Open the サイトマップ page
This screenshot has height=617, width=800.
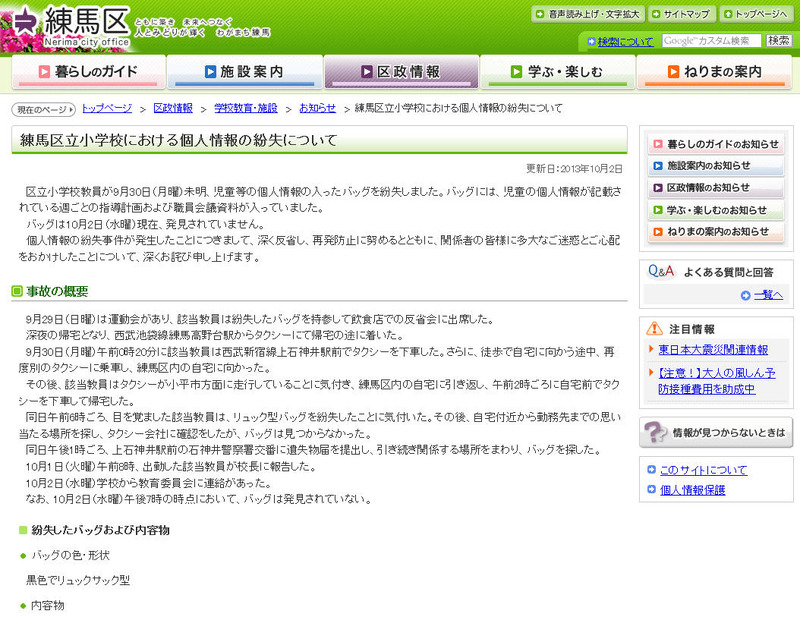pos(681,14)
